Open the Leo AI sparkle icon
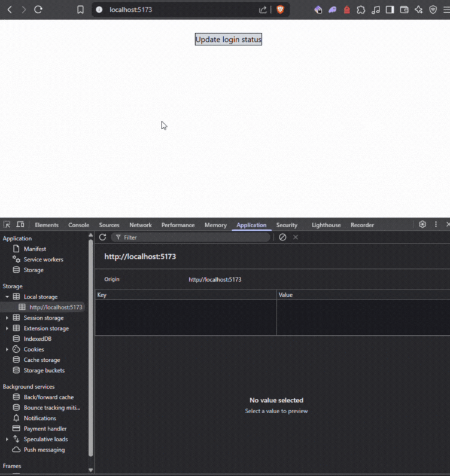The width and height of the screenshot is (450, 476). coord(419,10)
